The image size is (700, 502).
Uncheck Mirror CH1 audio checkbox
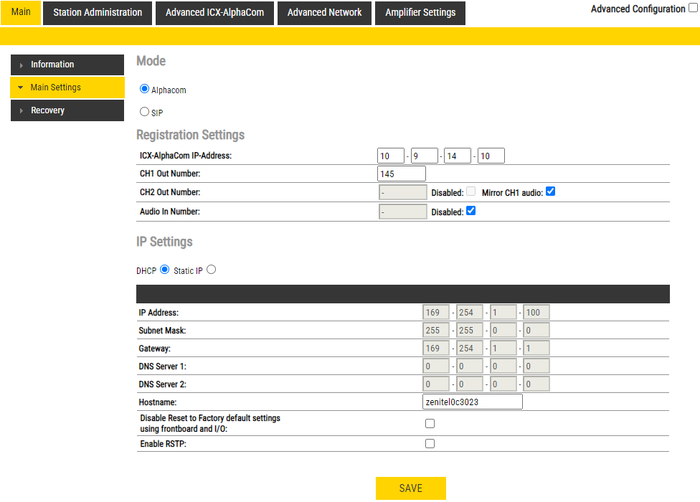[x=550, y=191]
